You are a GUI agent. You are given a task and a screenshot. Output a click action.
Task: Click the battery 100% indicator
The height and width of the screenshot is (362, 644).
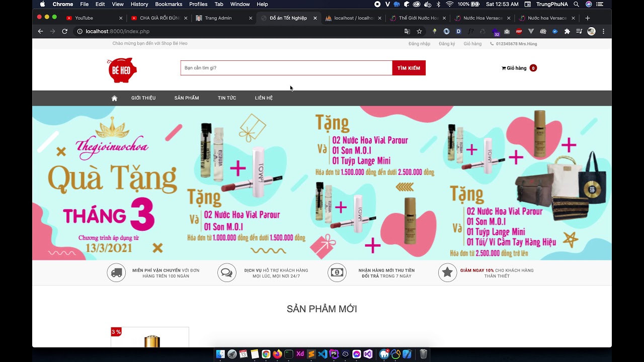[468, 4]
